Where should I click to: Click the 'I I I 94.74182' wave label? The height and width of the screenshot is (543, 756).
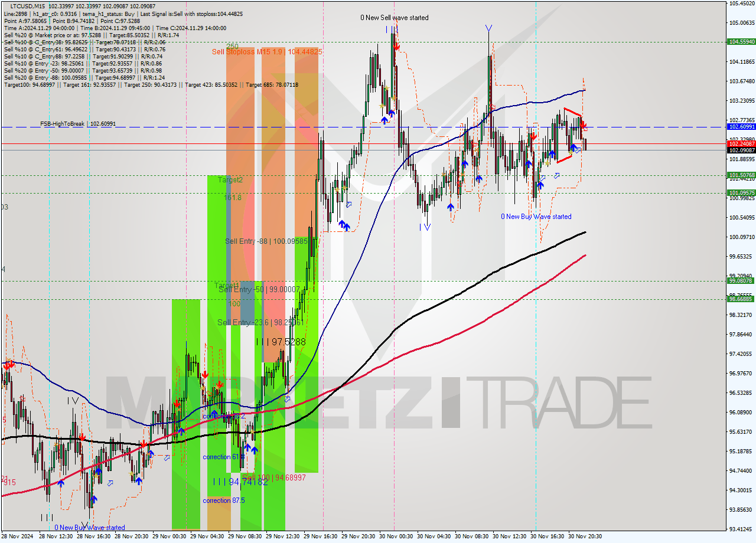click(x=240, y=482)
